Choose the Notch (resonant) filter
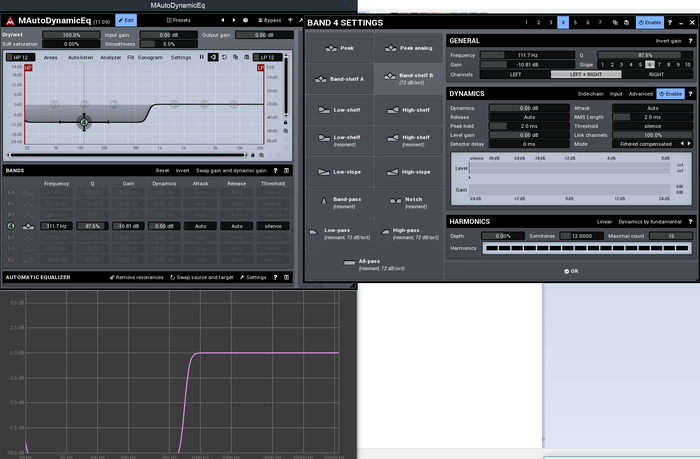700x459 pixels. (x=408, y=202)
